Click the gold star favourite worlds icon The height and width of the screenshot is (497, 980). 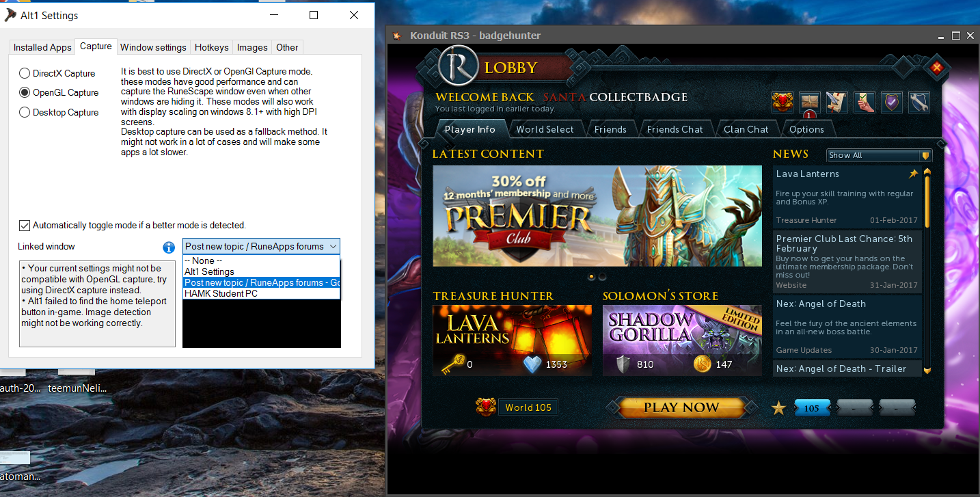[778, 408]
